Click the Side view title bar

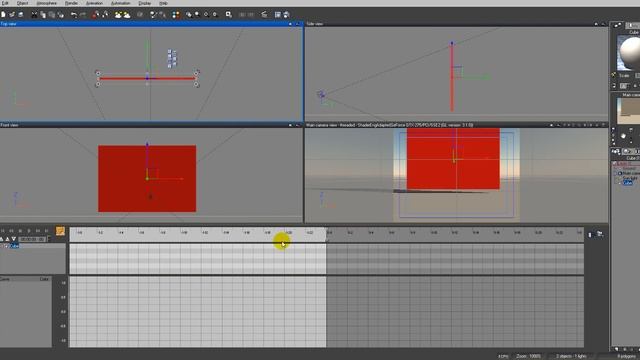pyautogui.click(x=456, y=24)
